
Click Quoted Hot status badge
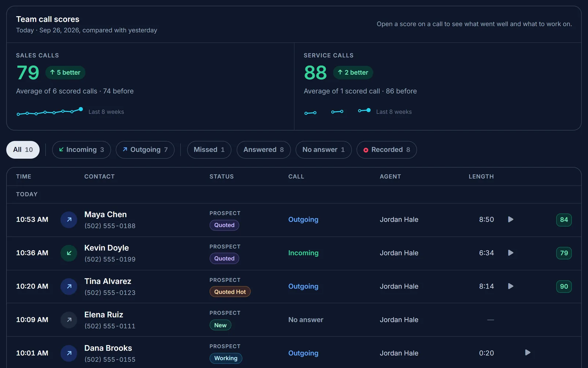230,292
